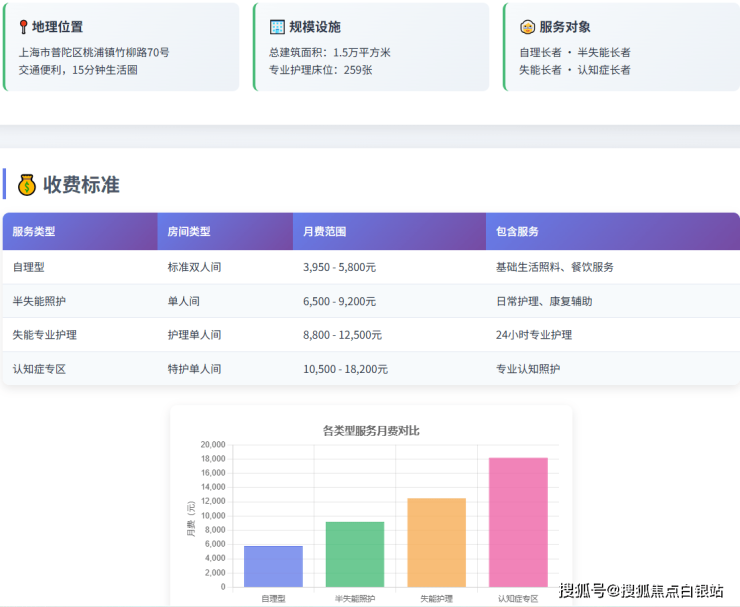Click the 各类型服务月费对比 chart title

[371, 431]
